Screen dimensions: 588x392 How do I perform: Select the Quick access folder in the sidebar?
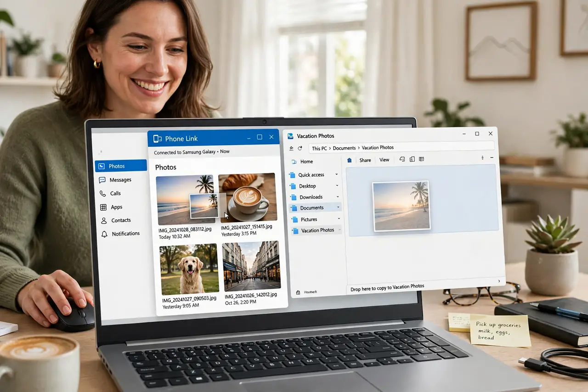point(307,175)
